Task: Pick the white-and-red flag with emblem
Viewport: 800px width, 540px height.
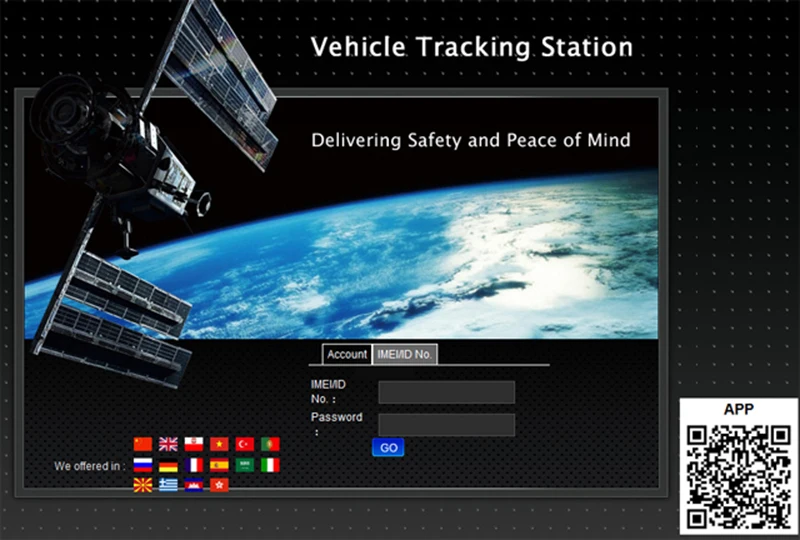Action: pos(194,444)
